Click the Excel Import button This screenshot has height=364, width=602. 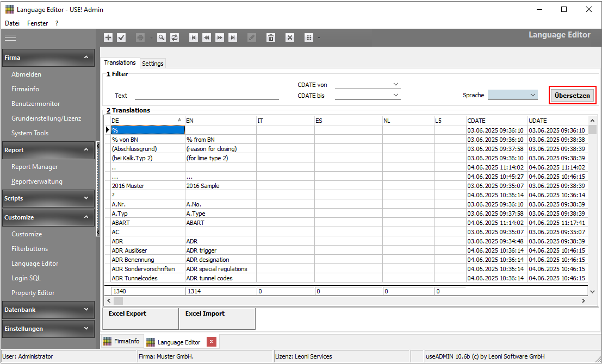(x=218, y=318)
